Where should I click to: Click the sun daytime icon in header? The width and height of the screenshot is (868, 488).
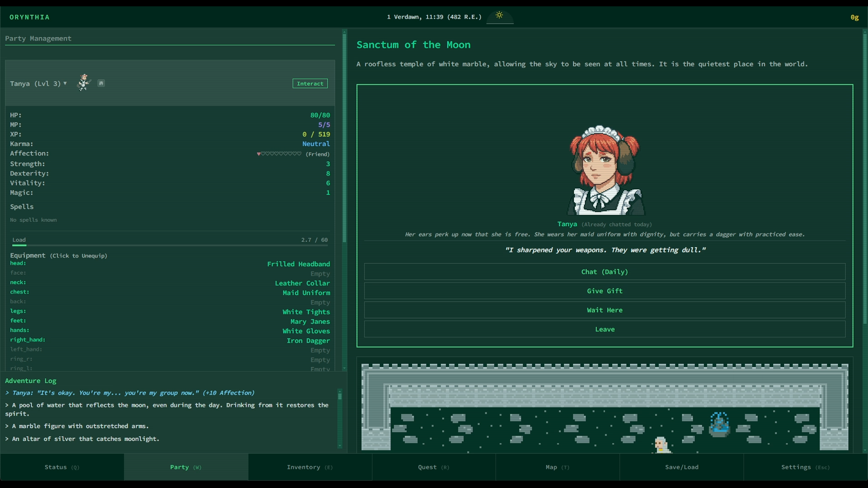point(499,15)
